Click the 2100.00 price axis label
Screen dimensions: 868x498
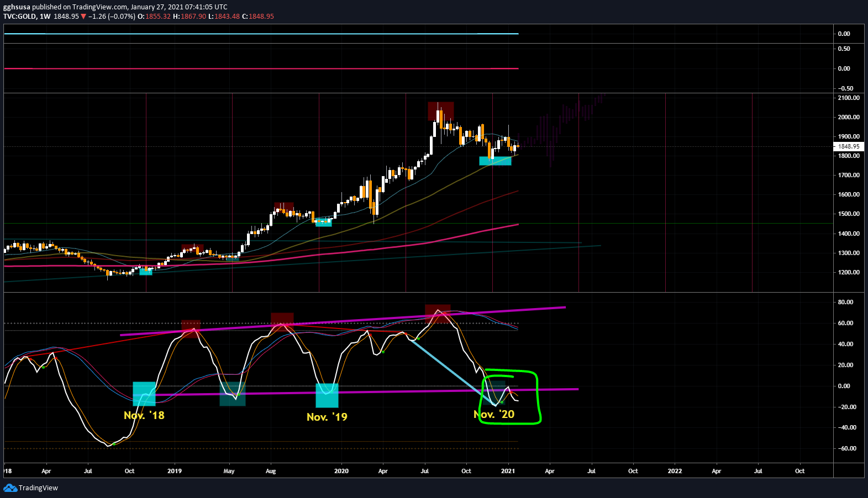point(849,98)
